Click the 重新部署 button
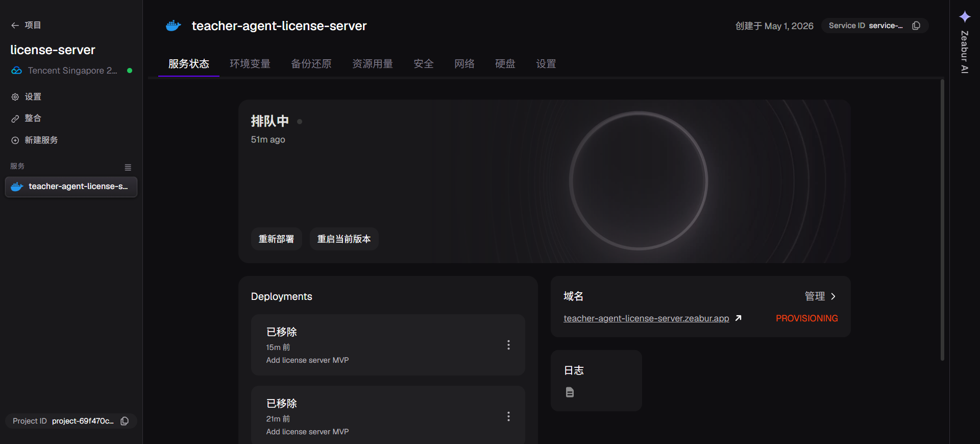This screenshot has height=444, width=980. point(277,239)
